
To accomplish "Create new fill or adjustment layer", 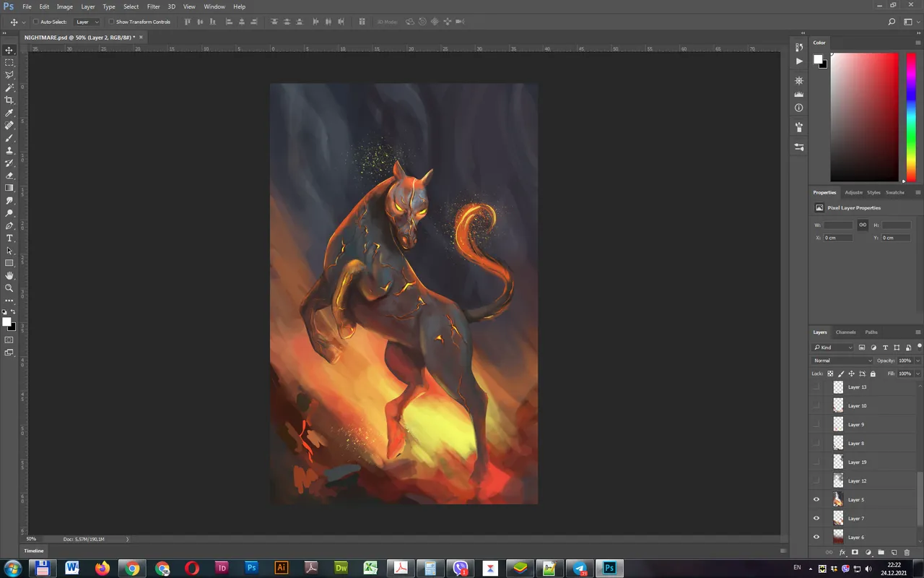I will (x=868, y=553).
